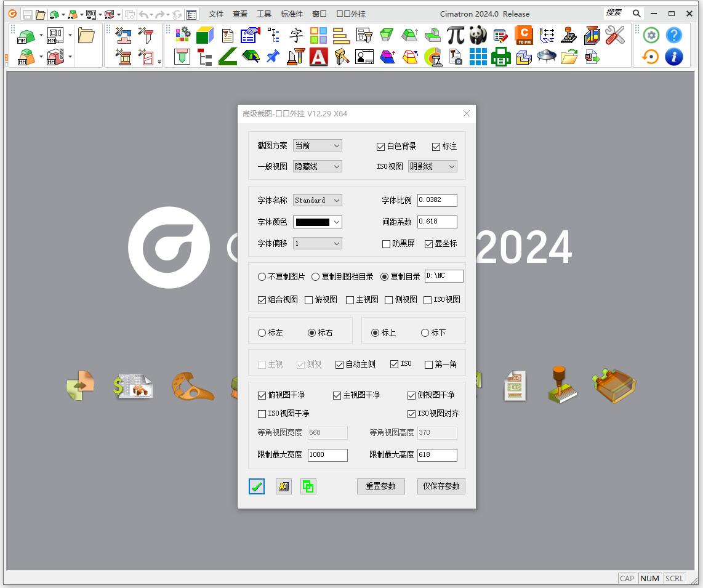Click the crossed wrench and screwdriver icon
Viewport: 703px width, 588px height.
click(x=614, y=35)
